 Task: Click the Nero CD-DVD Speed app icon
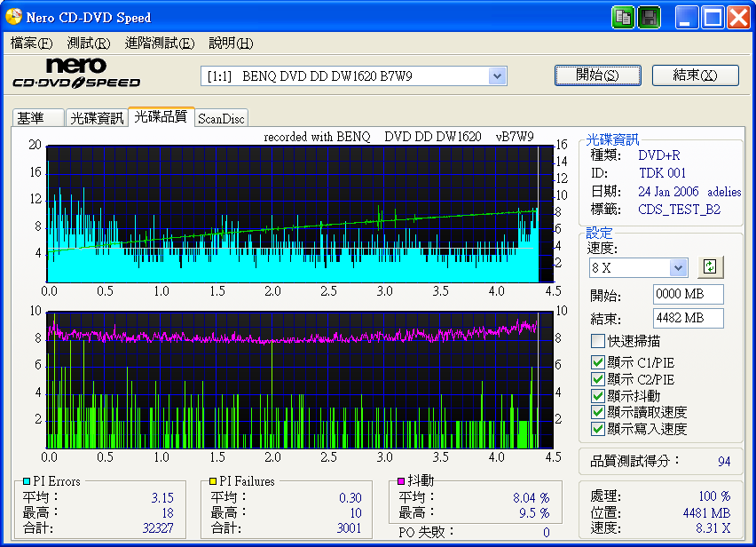pos(13,16)
